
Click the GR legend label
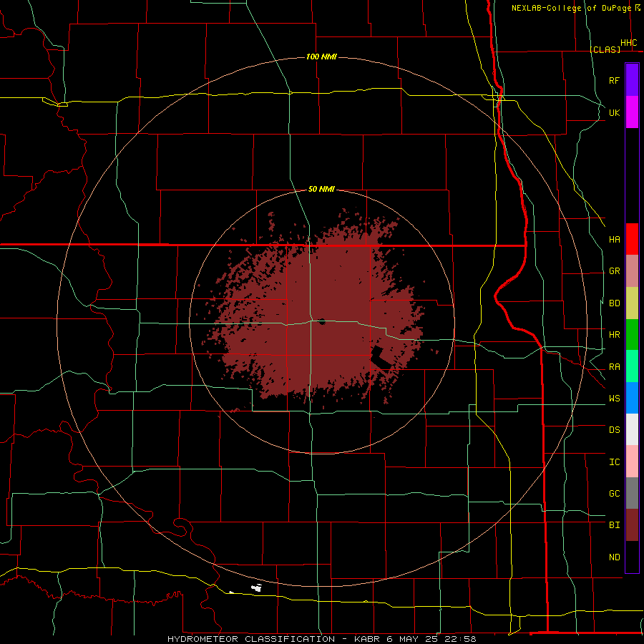(x=614, y=271)
